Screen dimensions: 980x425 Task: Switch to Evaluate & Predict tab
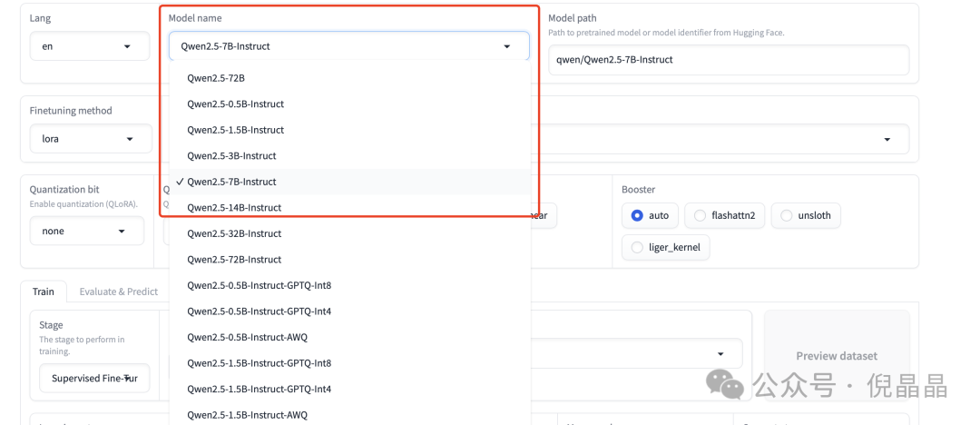point(118,292)
